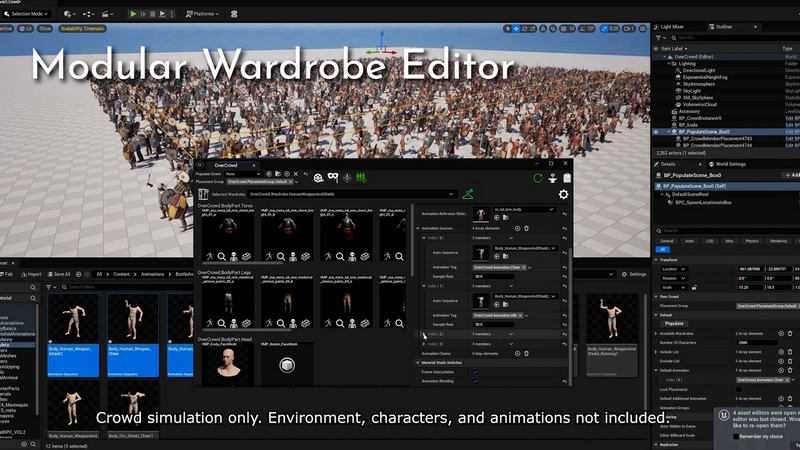Toggle the Animation Blending checkbox
Image resolution: width=800 pixels, height=450 pixels.
coord(475,381)
